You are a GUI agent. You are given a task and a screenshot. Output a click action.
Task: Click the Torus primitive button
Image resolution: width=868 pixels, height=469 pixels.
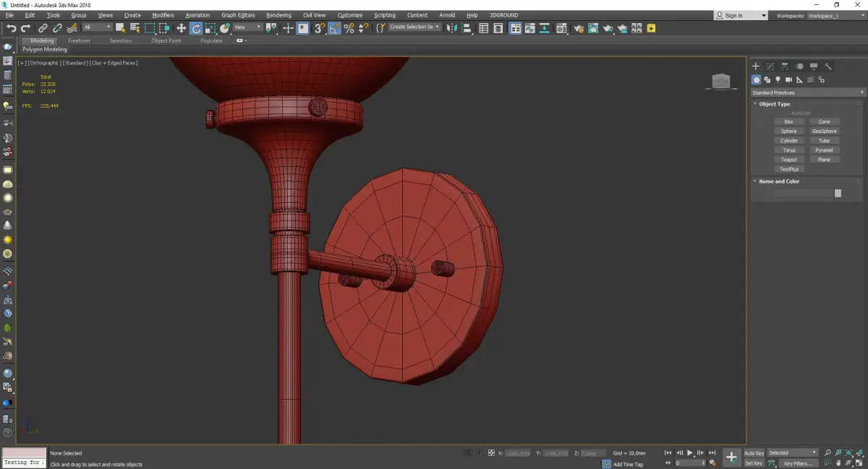coord(788,150)
